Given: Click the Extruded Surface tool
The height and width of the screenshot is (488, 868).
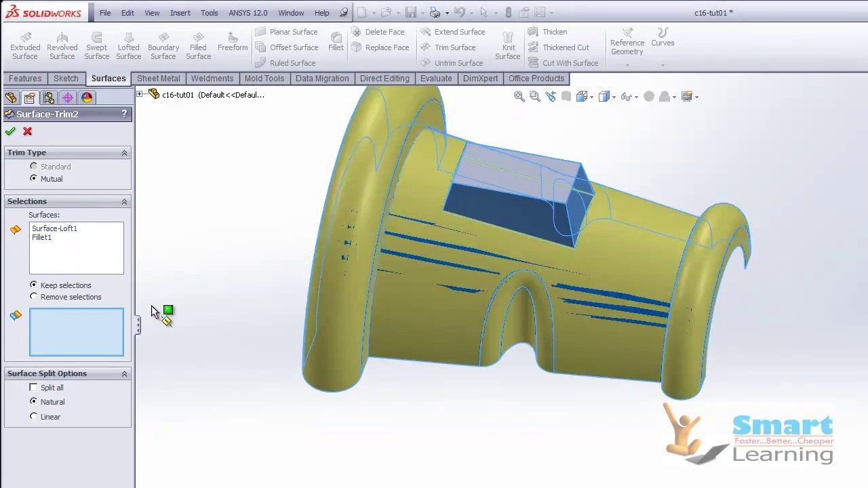Looking at the screenshot, I should click(25, 46).
